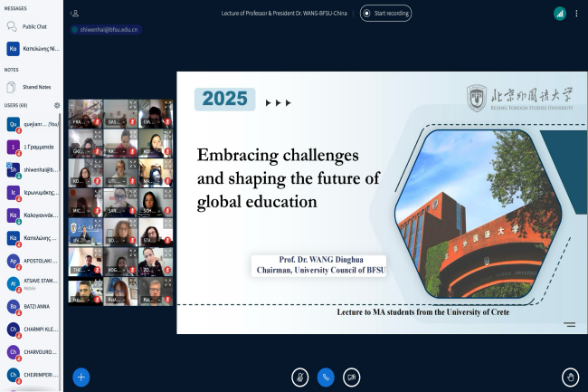
Task: Open user menu for BATZI ANNA
Action: 32,307
